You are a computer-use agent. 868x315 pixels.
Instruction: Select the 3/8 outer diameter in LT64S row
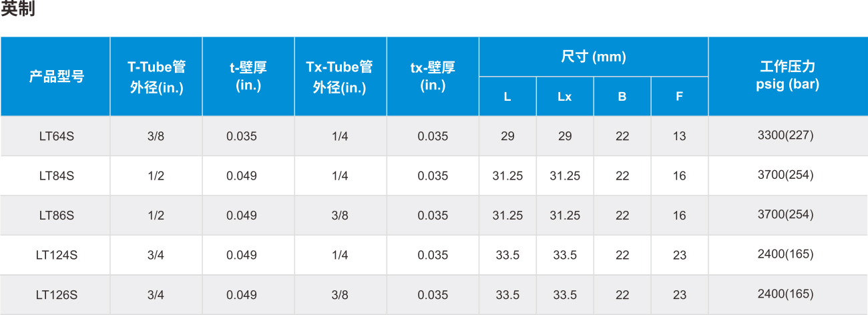pos(156,136)
